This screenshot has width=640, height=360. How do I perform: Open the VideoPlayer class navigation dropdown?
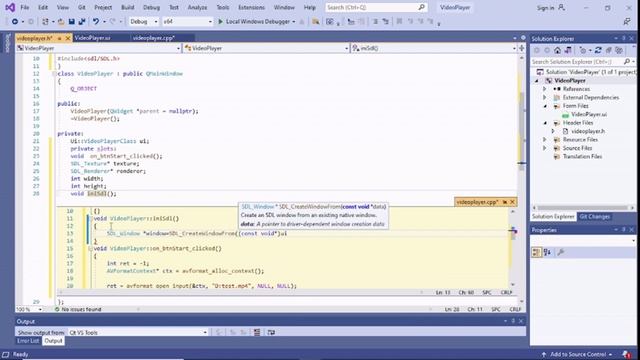(266, 48)
